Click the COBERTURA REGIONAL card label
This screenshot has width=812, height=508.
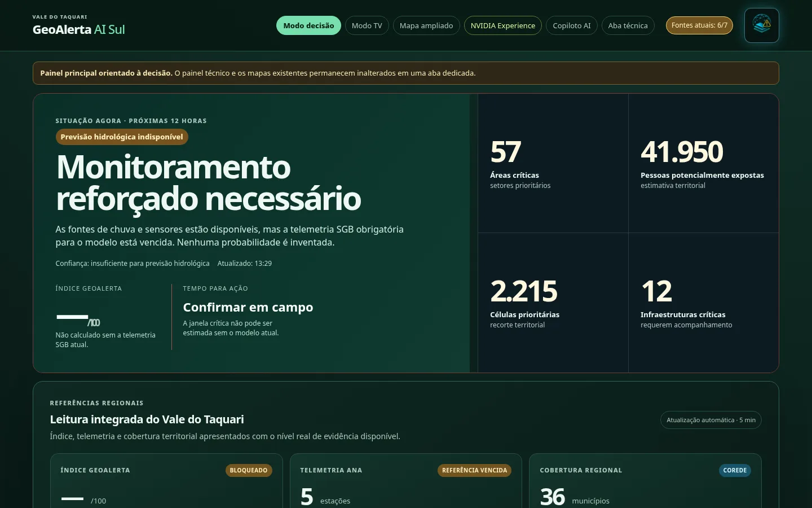tap(581, 470)
